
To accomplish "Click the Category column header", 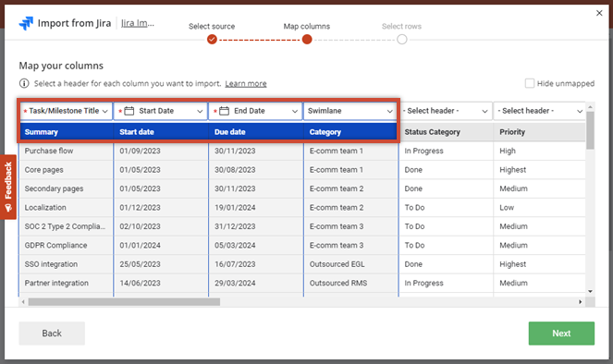I will click(x=350, y=132).
